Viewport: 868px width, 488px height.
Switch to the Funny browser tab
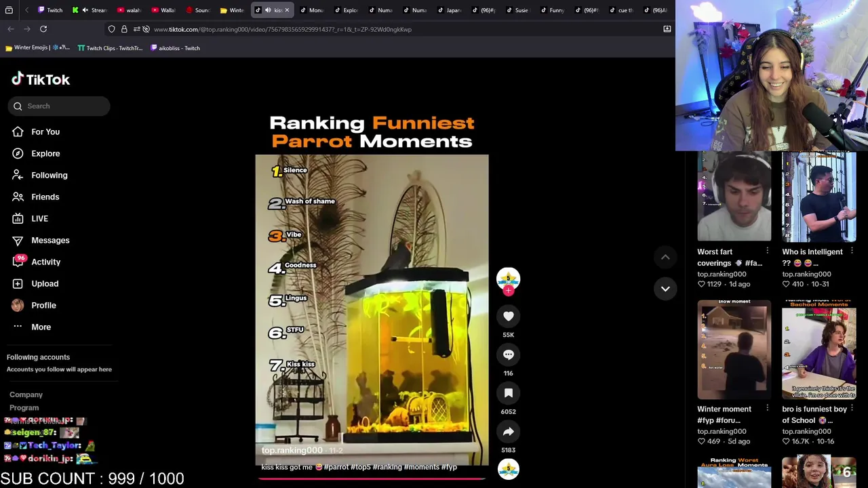point(551,10)
